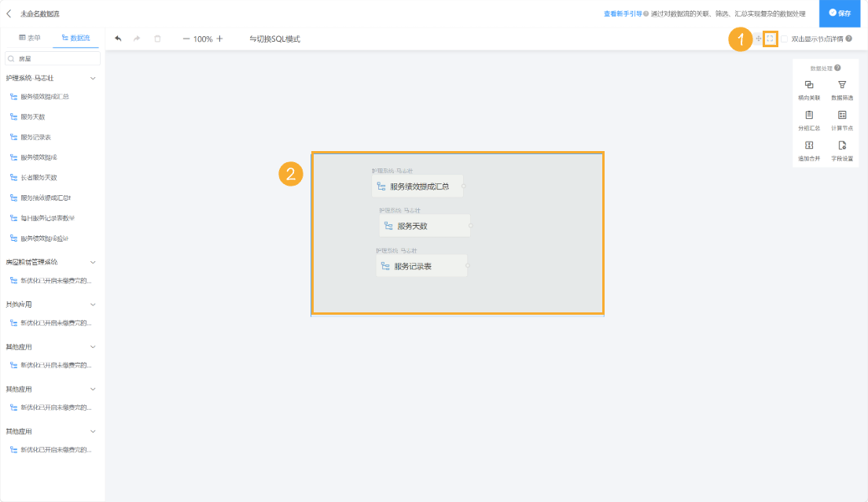Select 长者服务天数 in the sidebar list
Screen dimensions: 868x502
pyautogui.click(x=39, y=178)
